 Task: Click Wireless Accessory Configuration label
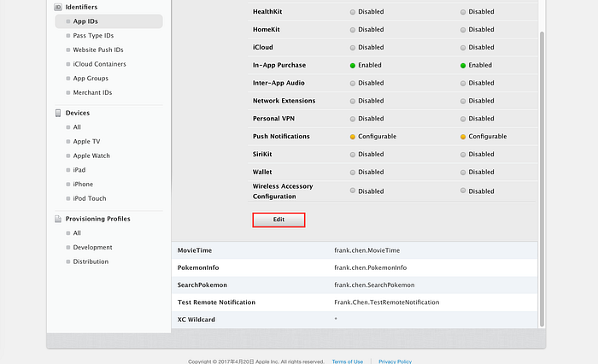(283, 191)
